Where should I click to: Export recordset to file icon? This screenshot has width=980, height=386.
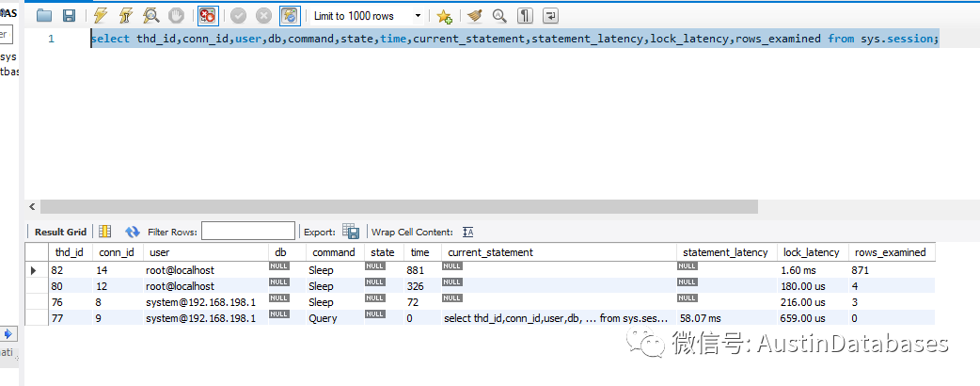(351, 232)
